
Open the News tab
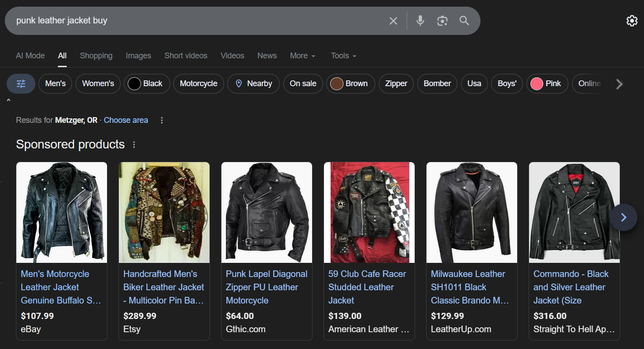pos(267,56)
